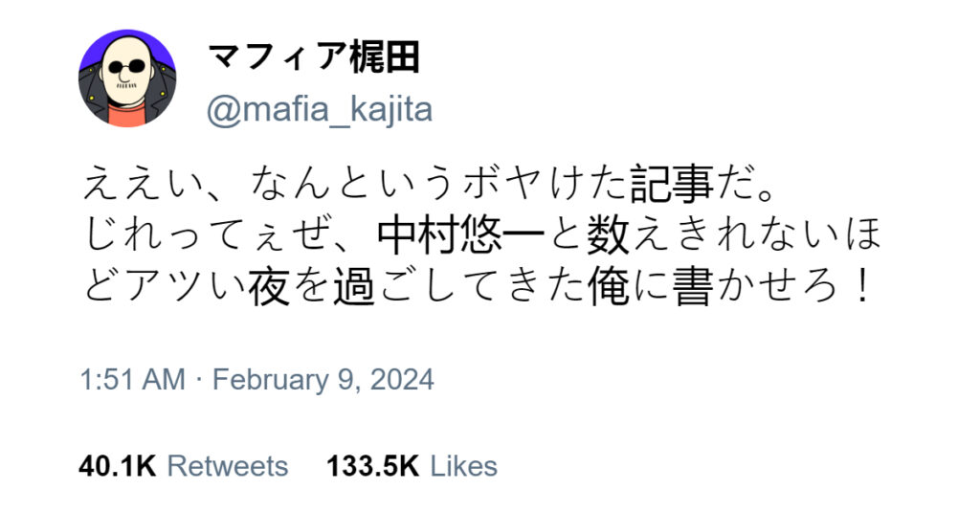The width and height of the screenshot is (980, 512).
Task: Click the 133.5K likes count
Action: (x=373, y=466)
